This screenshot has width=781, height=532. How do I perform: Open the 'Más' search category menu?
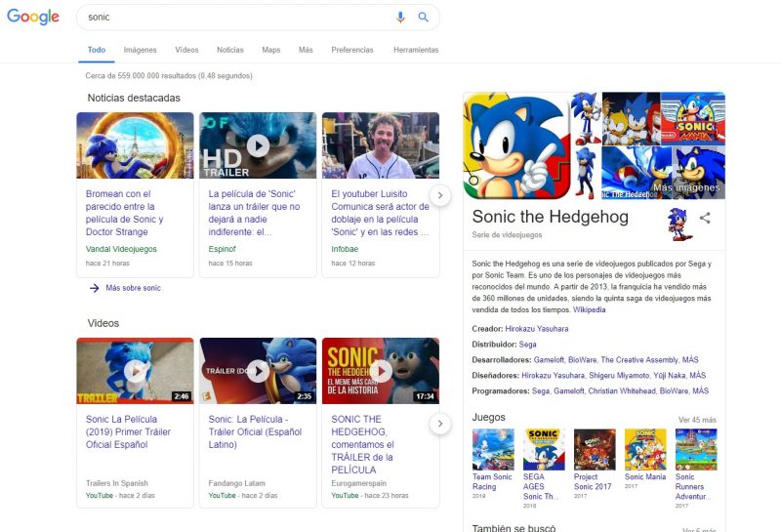tap(306, 50)
